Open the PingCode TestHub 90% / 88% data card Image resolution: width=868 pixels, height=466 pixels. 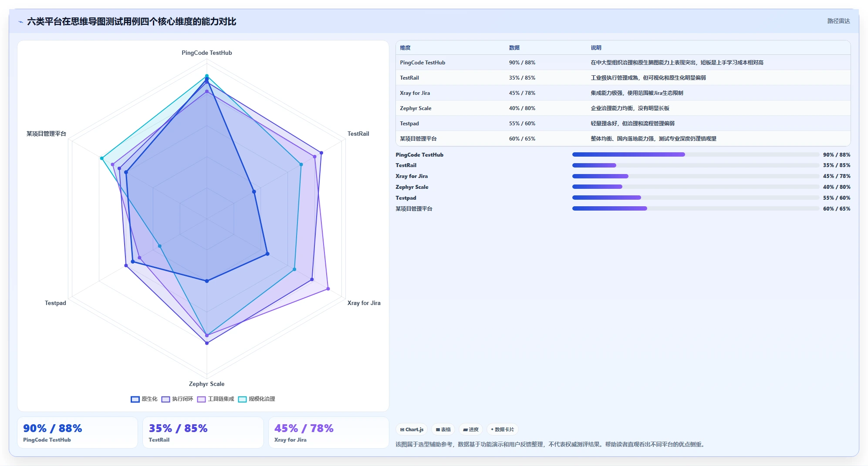click(x=78, y=432)
